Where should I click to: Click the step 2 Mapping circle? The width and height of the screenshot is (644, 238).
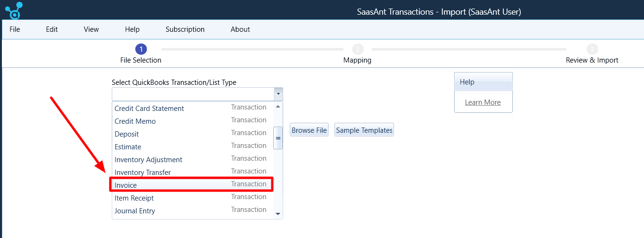pyautogui.click(x=358, y=49)
